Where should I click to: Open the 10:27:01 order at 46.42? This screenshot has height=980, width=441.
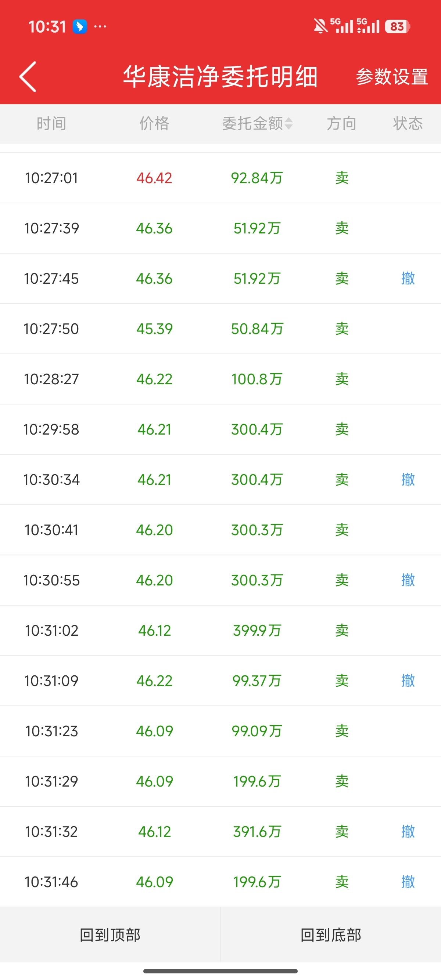pos(154,178)
